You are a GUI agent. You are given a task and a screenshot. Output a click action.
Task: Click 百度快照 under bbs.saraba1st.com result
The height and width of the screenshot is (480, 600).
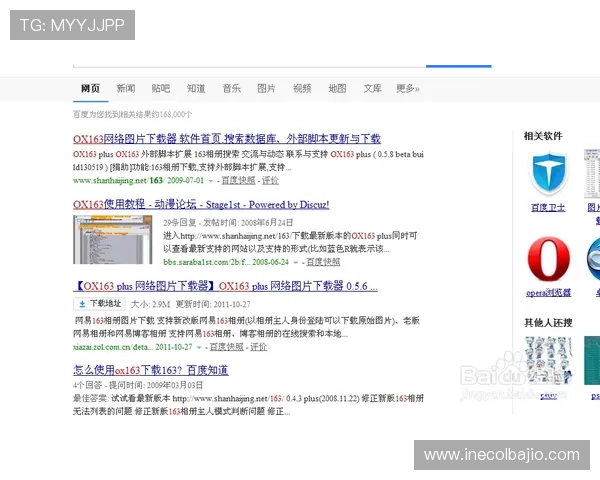(323, 262)
